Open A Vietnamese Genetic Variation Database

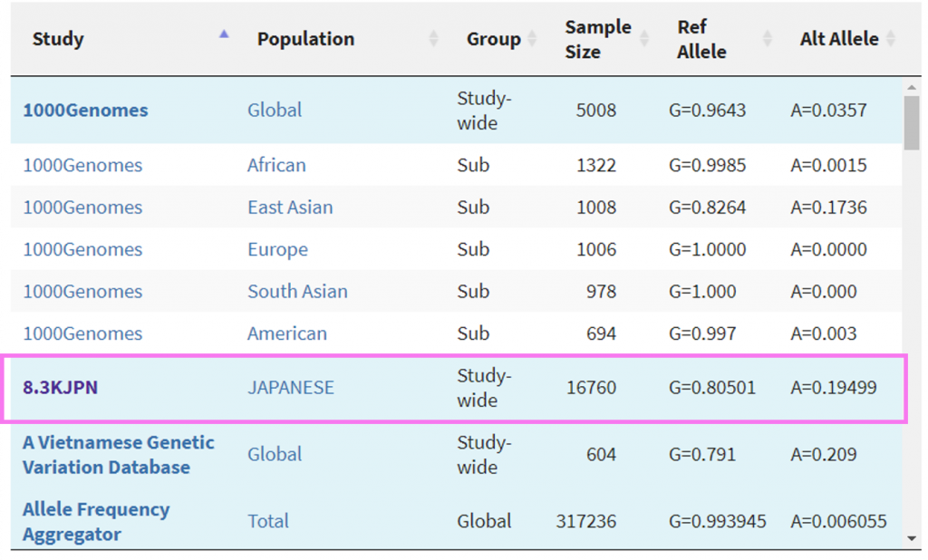pos(119,455)
